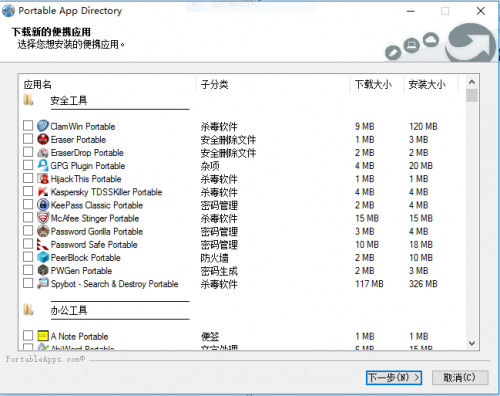Viewport: 500px width, 396px height.
Task: Click the McAfee Stinger shield icon
Action: point(43,218)
